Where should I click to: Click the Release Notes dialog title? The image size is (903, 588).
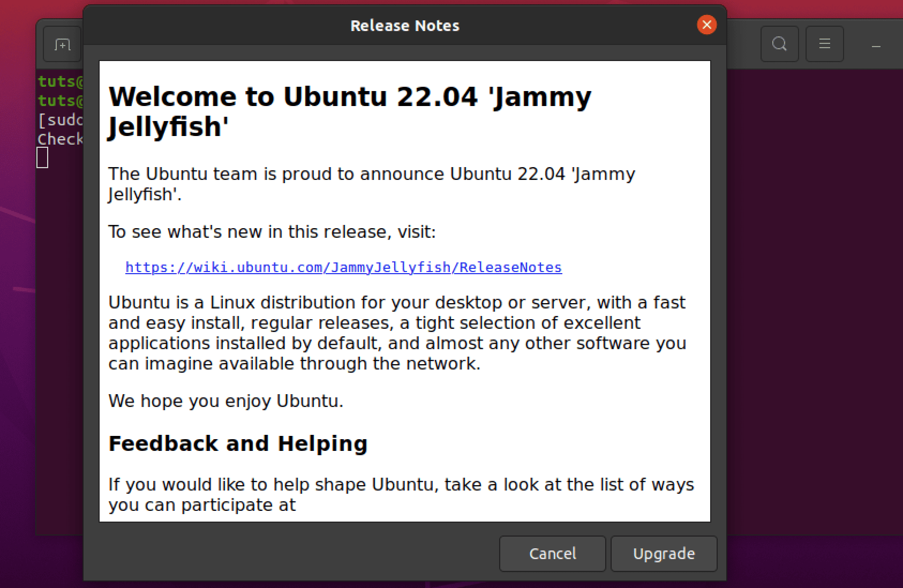point(405,25)
